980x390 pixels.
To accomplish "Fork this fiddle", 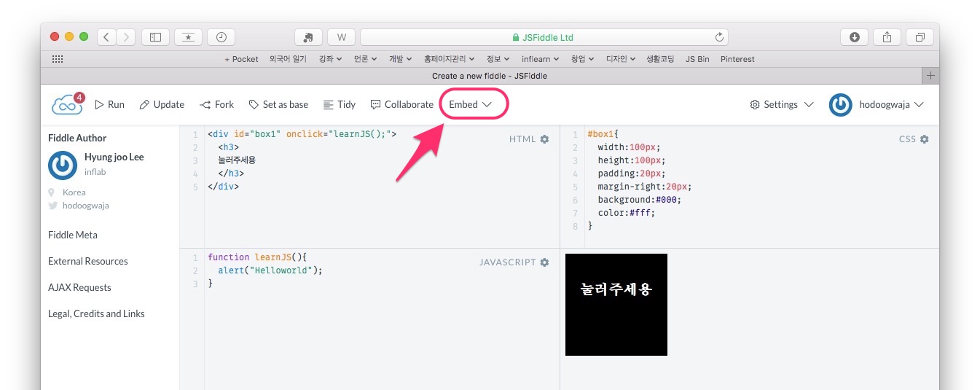I will [217, 104].
